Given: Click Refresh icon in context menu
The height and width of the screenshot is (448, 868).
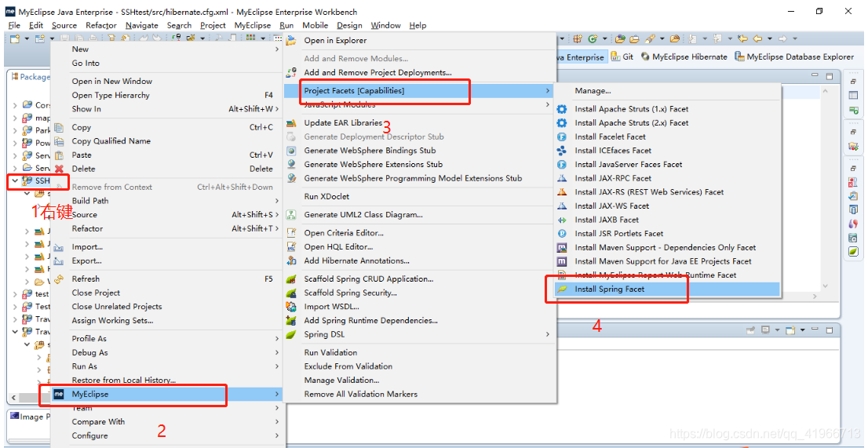Looking at the screenshot, I should tap(59, 279).
